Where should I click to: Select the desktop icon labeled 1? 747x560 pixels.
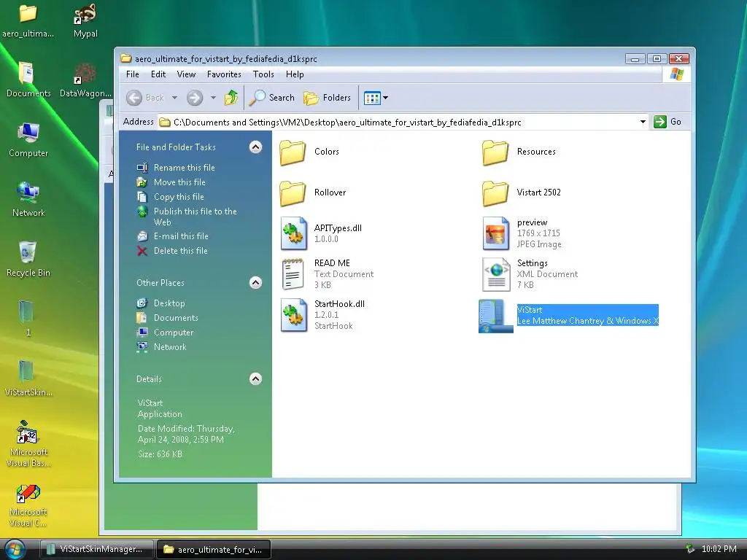tap(28, 319)
